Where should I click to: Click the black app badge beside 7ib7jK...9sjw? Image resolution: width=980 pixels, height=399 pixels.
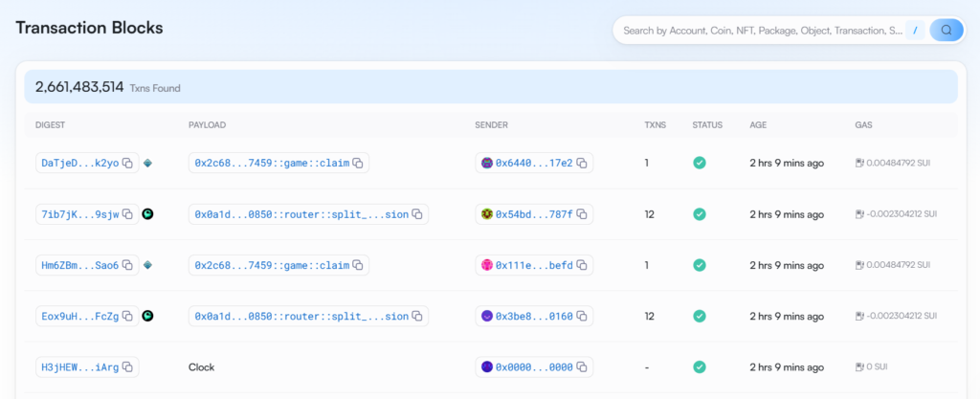147,213
